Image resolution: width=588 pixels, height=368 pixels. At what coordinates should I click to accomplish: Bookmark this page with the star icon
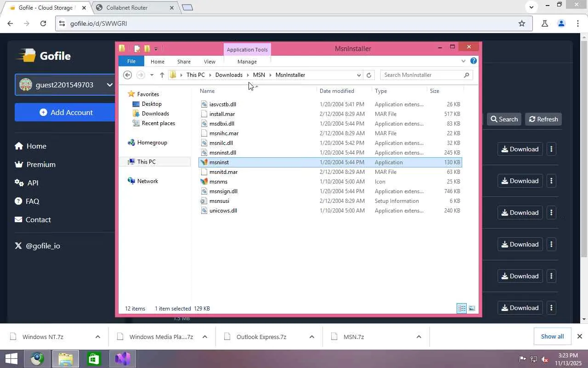(x=522, y=23)
